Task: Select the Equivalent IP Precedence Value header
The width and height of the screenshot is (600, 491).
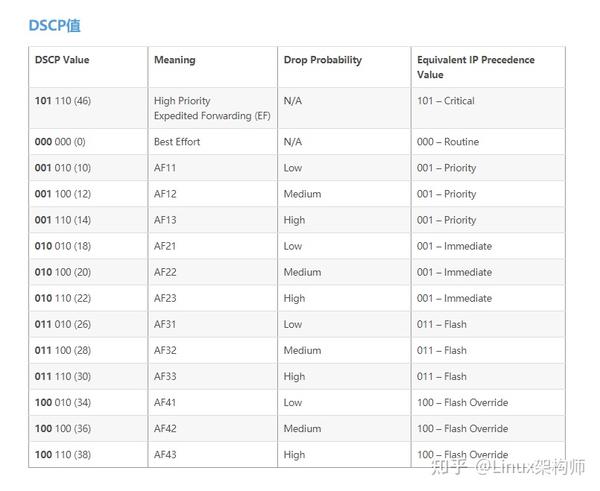Action: (x=475, y=67)
